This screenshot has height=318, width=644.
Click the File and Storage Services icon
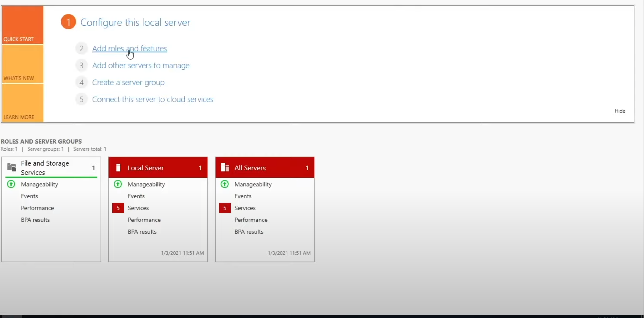pos(11,167)
